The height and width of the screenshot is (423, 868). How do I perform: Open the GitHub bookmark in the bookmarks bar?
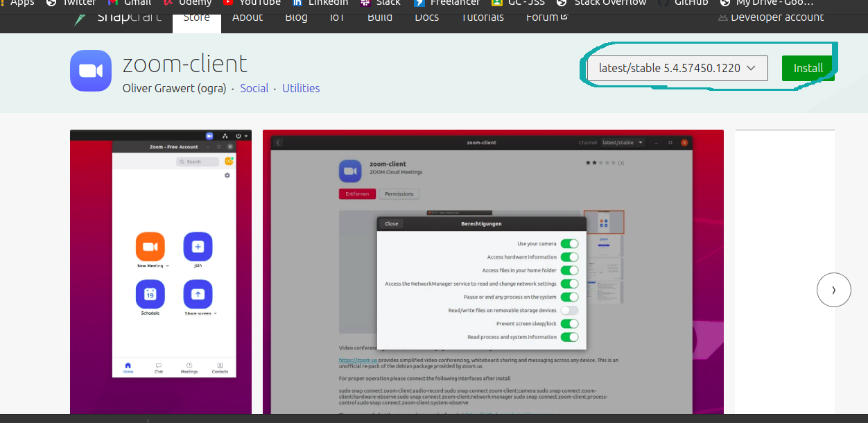[684, 3]
